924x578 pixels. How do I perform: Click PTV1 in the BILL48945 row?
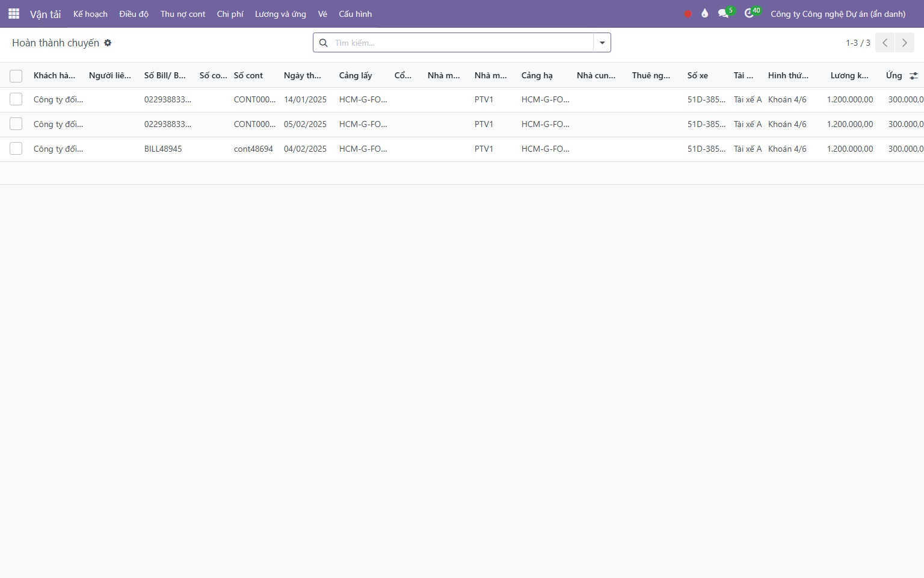pos(484,149)
